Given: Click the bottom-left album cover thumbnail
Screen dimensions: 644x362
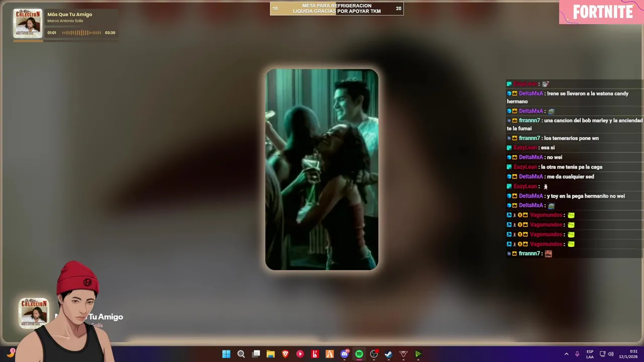Looking at the screenshot, I should (34, 313).
